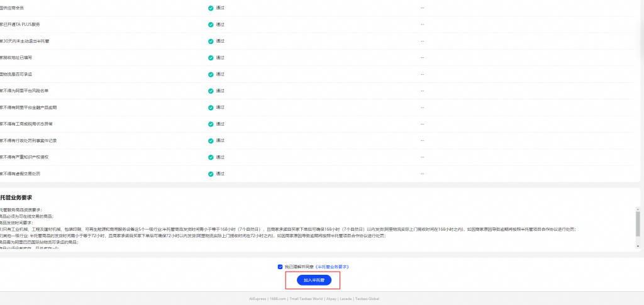The image size is (644, 305).
Task: Click the check icon for 阿里平台风险名单 row
Action: coord(211,91)
